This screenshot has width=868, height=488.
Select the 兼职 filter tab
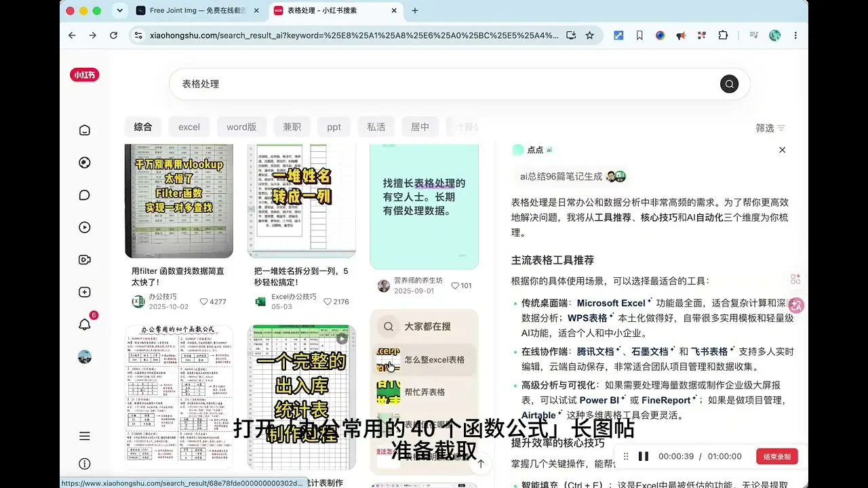coord(292,127)
